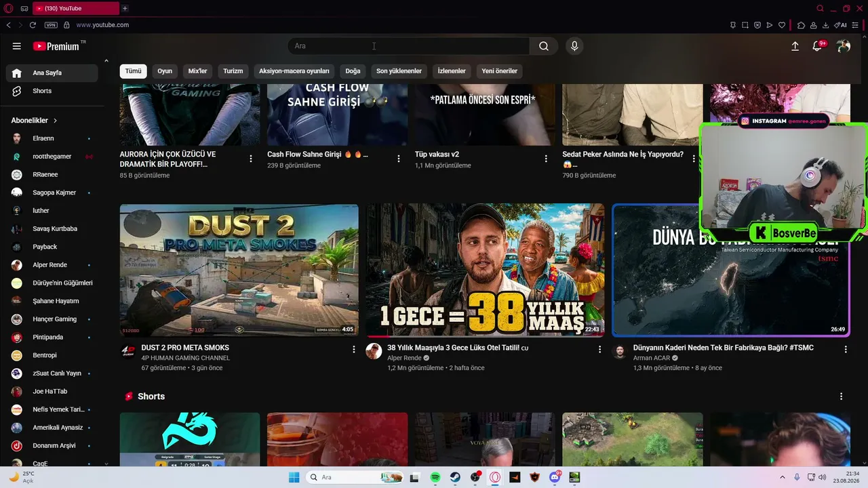Open browser downloads icon

click(x=825, y=25)
